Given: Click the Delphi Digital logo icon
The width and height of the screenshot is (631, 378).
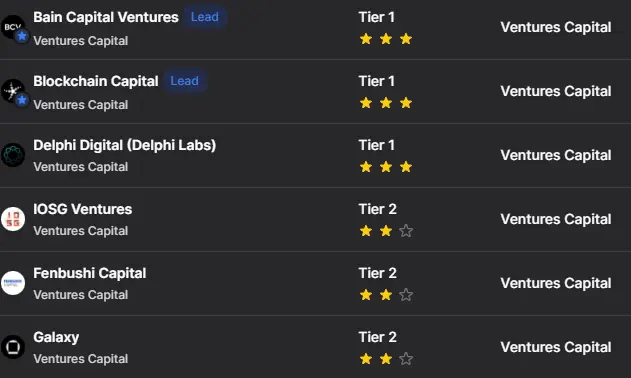Looking at the screenshot, I should pyautogui.click(x=13, y=155).
